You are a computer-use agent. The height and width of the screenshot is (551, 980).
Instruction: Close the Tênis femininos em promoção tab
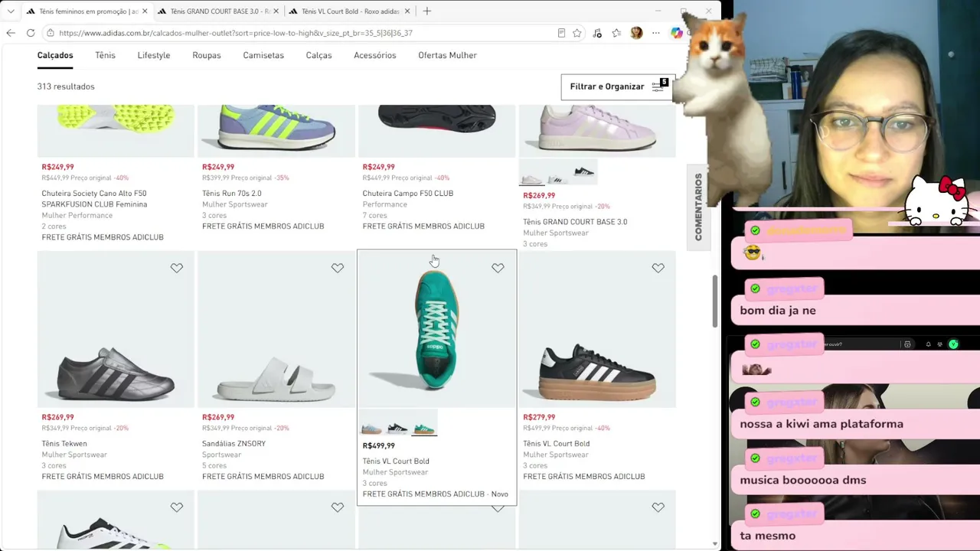point(145,11)
